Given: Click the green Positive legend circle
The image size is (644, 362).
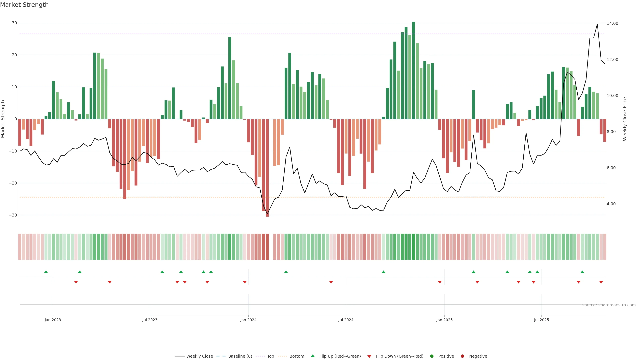Looking at the screenshot, I should click(432, 356).
